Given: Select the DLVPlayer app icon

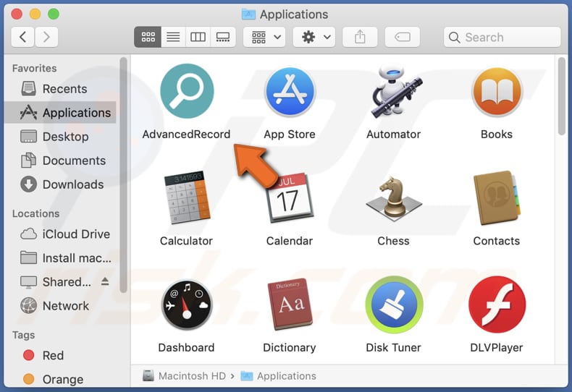Looking at the screenshot, I should point(497,304).
